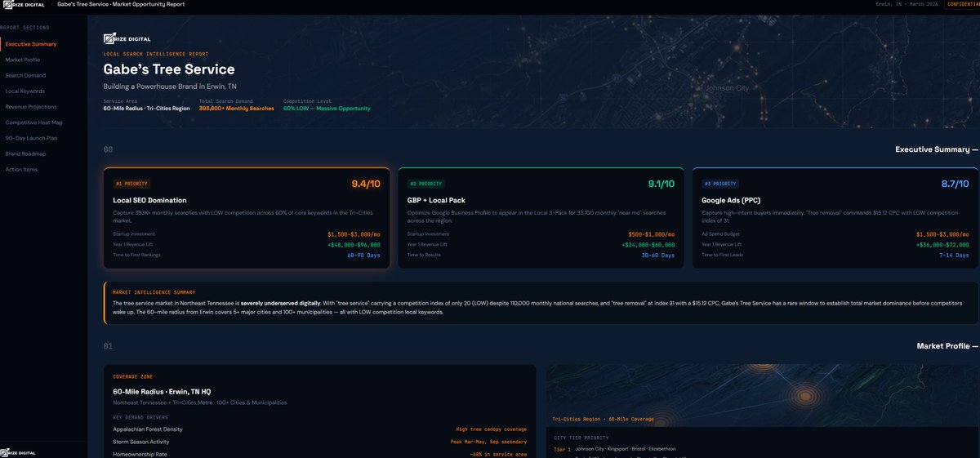Click the 9.1/10 score
This screenshot has height=458, width=980.
(x=661, y=184)
